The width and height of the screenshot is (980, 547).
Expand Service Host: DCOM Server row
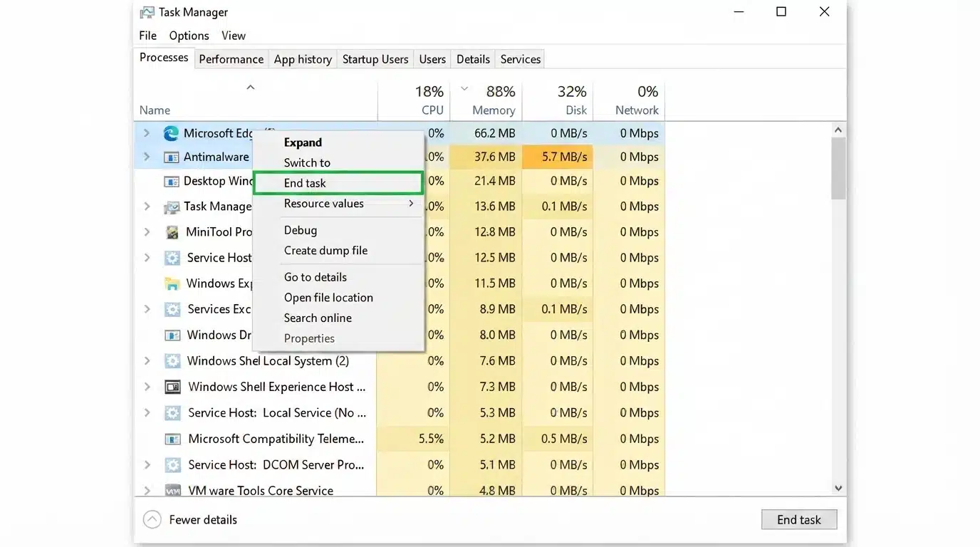point(147,465)
